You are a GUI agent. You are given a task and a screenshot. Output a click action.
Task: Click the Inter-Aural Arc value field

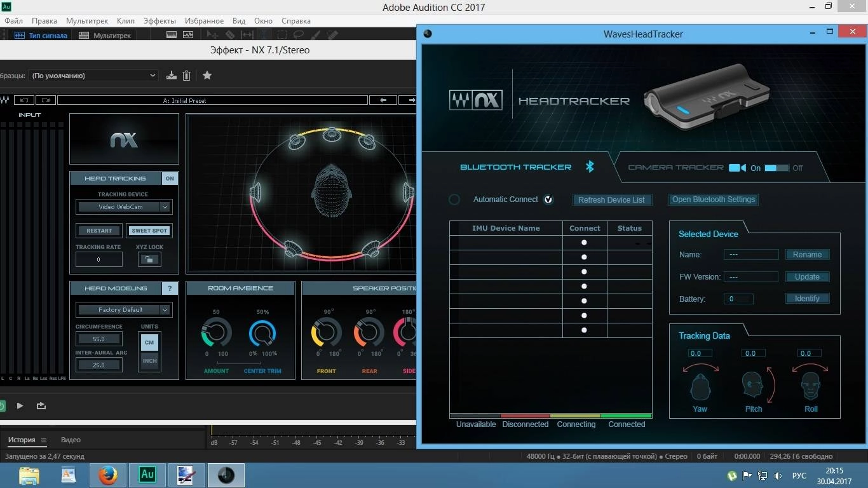coord(98,365)
